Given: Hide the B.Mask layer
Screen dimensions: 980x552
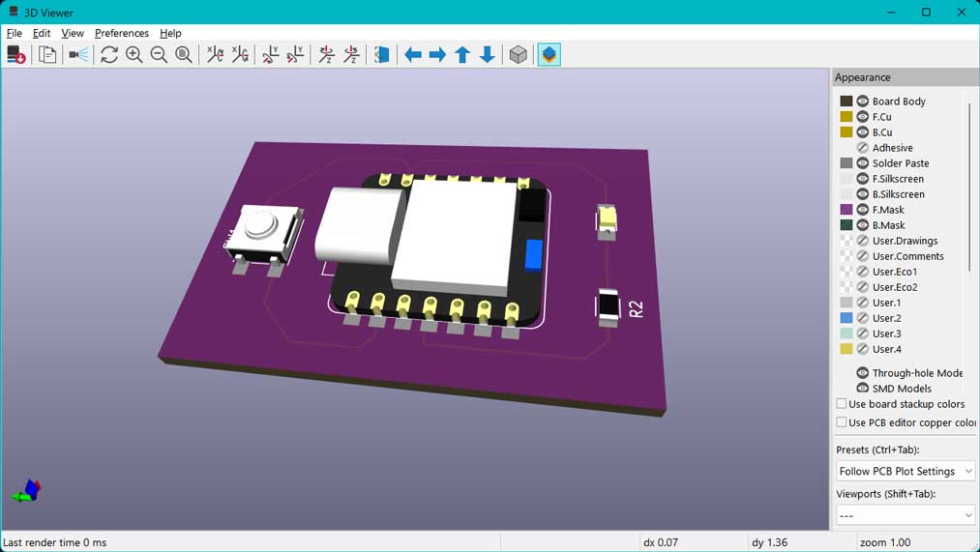Looking at the screenshot, I should pos(863,225).
